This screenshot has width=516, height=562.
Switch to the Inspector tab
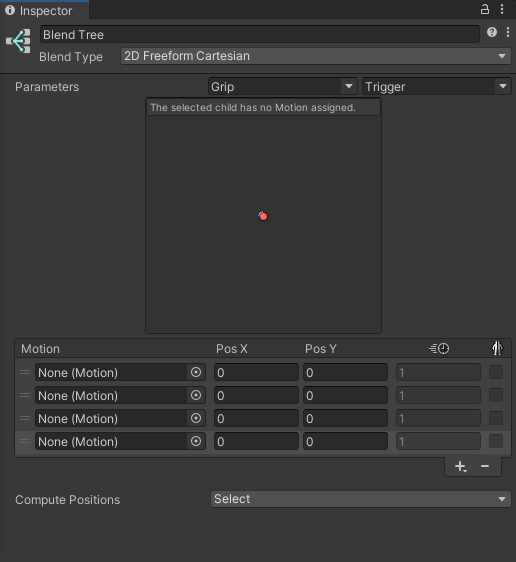(x=44, y=10)
